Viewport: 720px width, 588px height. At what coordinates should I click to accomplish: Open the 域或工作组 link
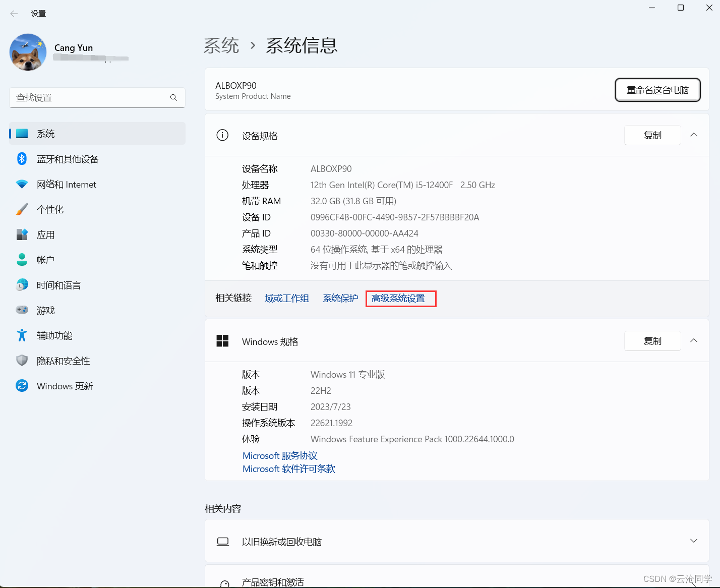point(287,299)
